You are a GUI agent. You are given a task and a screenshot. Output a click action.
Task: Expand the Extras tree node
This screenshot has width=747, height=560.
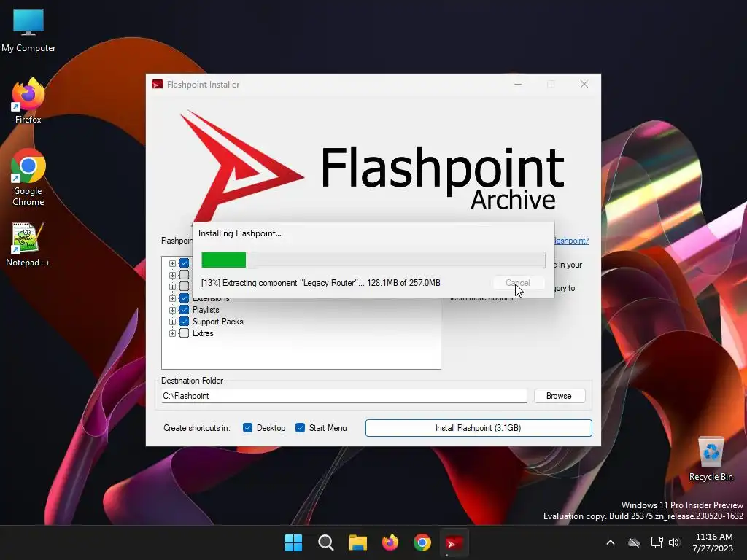coord(172,333)
